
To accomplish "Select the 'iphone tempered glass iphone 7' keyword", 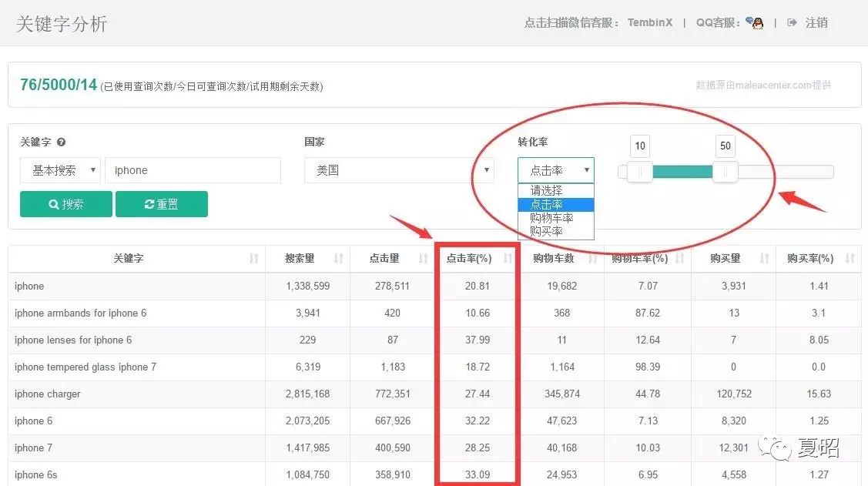I will [85, 367].
